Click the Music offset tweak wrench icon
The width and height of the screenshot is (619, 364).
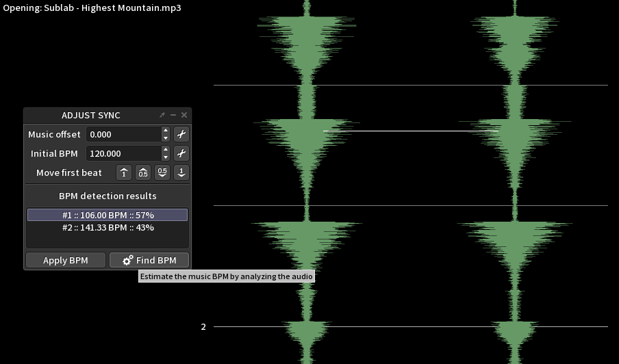181,135
